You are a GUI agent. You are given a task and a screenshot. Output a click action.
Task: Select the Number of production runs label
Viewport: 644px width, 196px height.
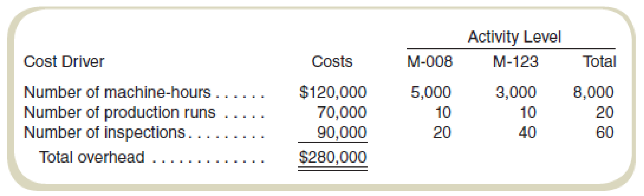pos(119,112)
